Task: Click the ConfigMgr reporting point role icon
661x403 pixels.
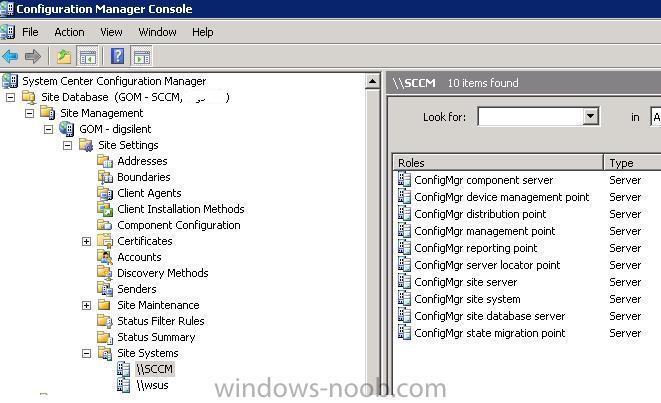Action: (404, 248)
